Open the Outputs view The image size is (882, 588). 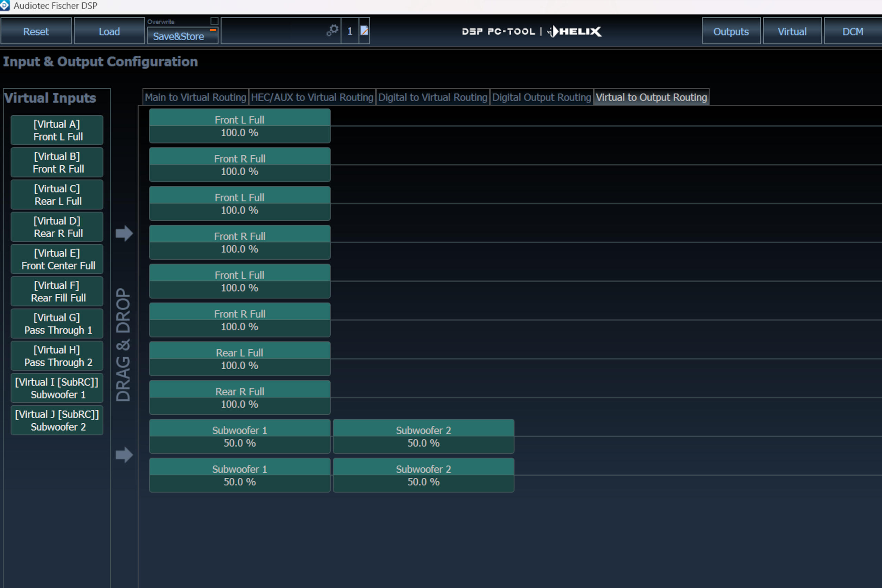pos(730,31)
